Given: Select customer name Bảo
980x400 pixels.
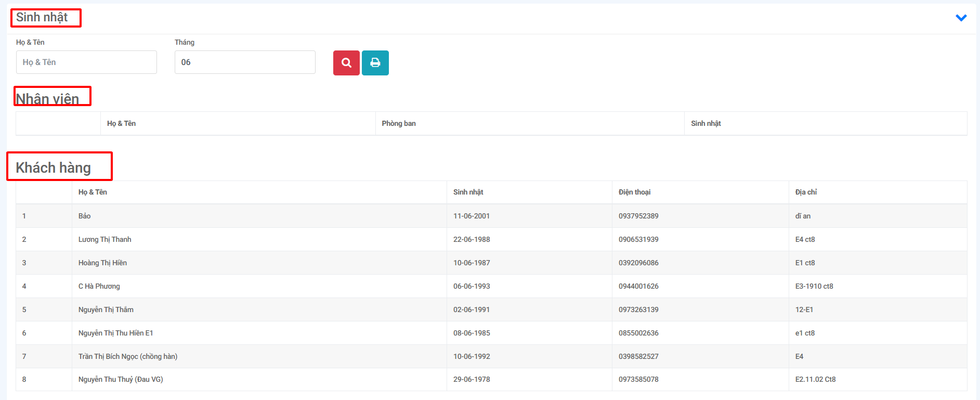Looking at the screenshot, I should (x=84, y=216).
